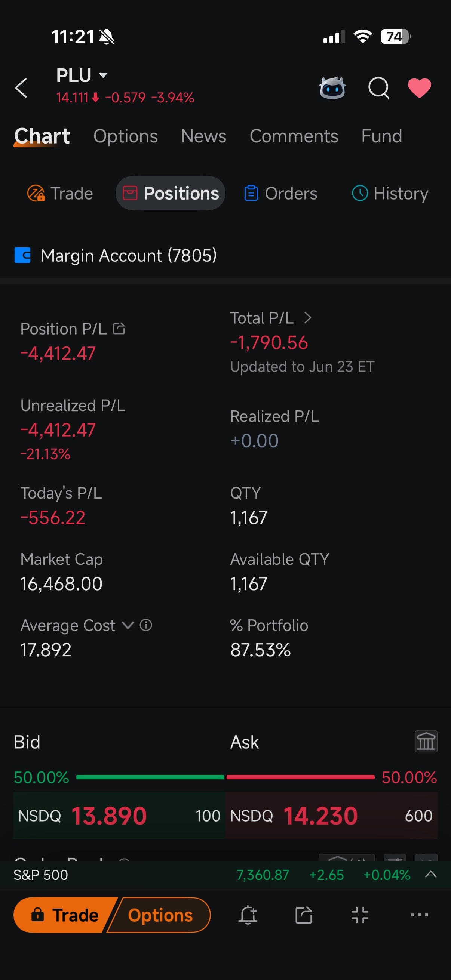
Task: Open Average Cost info icon
Action: [146, 625]
